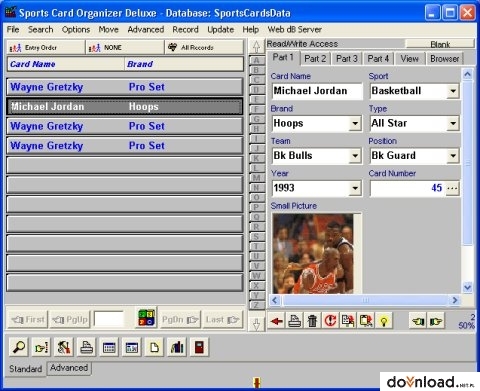Click the printer icon in bottom toolbar

87,347
